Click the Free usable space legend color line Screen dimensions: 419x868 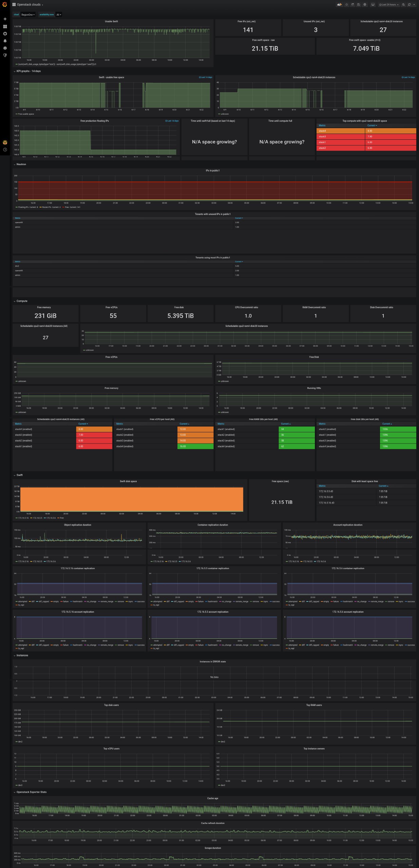click(x=16, y=114)
